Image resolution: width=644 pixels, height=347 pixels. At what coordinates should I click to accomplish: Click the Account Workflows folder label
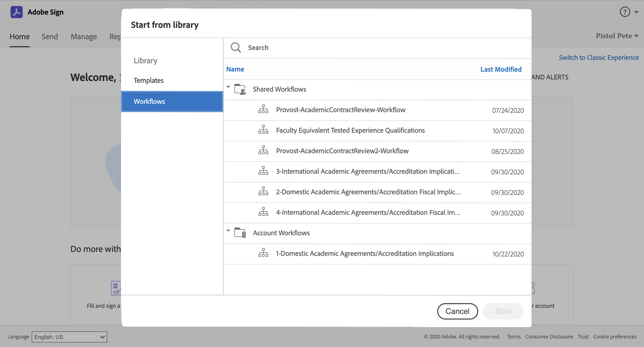point(281,233)
